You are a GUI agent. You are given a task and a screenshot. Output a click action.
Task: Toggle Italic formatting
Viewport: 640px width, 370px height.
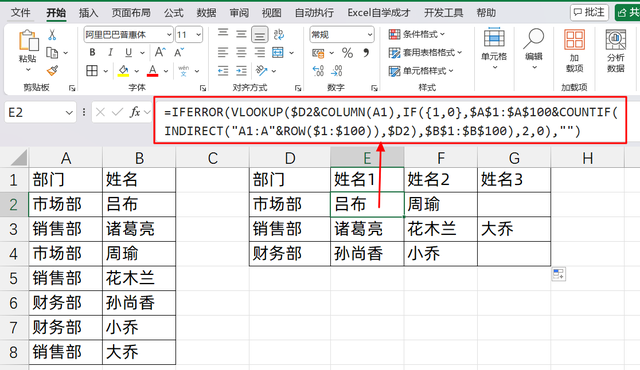point(110,53)
